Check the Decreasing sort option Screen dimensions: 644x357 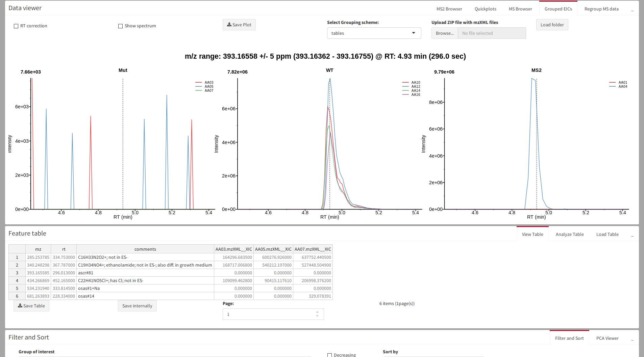[x=329, y=355]
